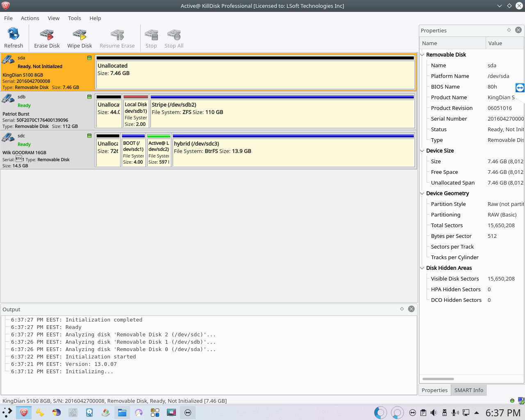
Task: Close the Properties panel
Action: pos(518,30)
